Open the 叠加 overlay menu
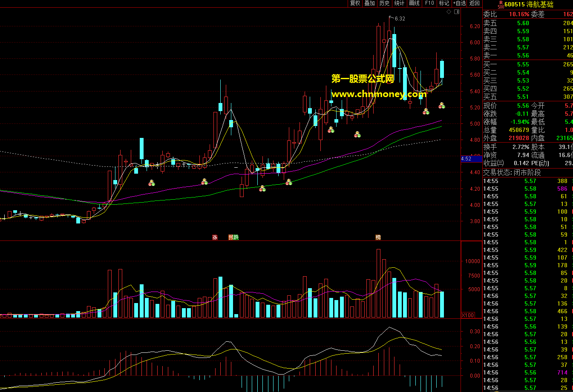The width and height of the screenshot is (573, 392). (x=369, y=3)
